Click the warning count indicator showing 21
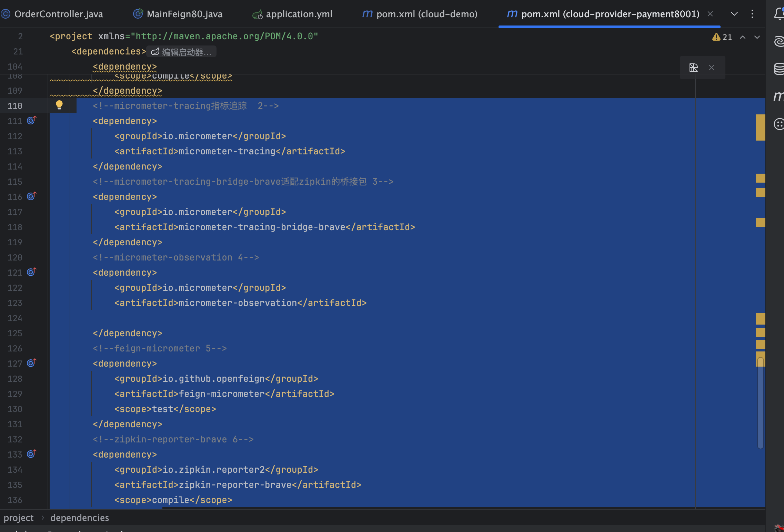784x532 pixels. point(722,37)
